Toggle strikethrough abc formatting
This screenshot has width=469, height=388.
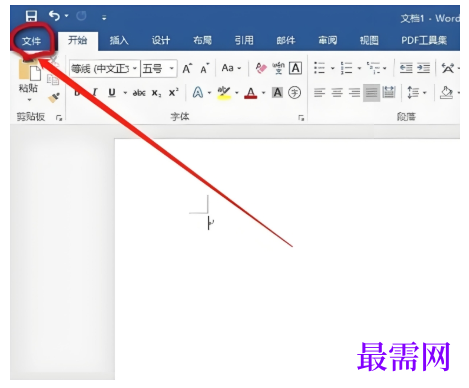coord(139,93)
